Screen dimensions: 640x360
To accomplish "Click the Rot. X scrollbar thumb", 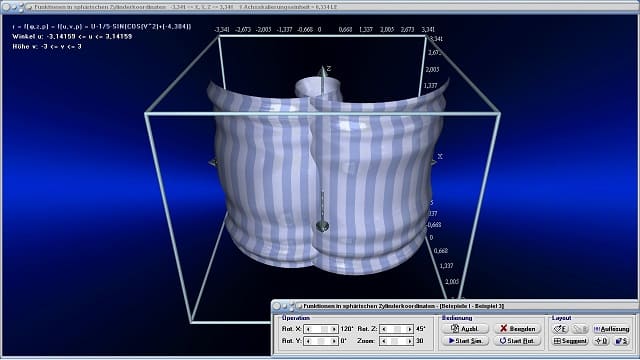I will 324,329.
